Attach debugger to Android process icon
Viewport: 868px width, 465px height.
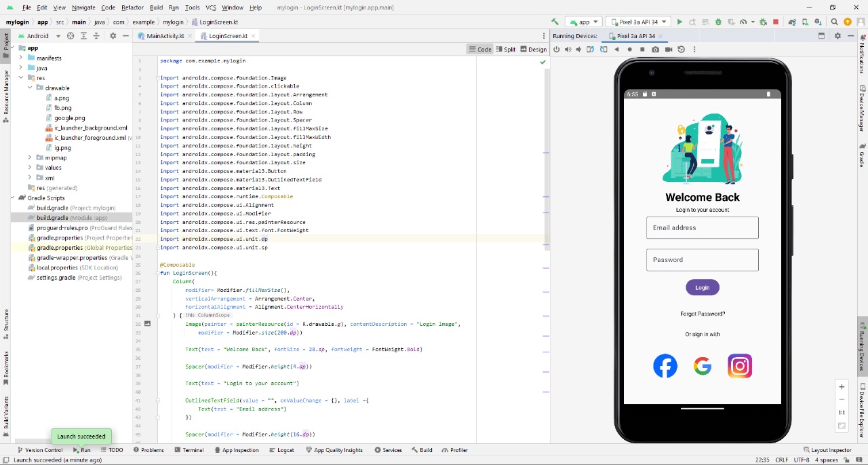tap(763, 22)
